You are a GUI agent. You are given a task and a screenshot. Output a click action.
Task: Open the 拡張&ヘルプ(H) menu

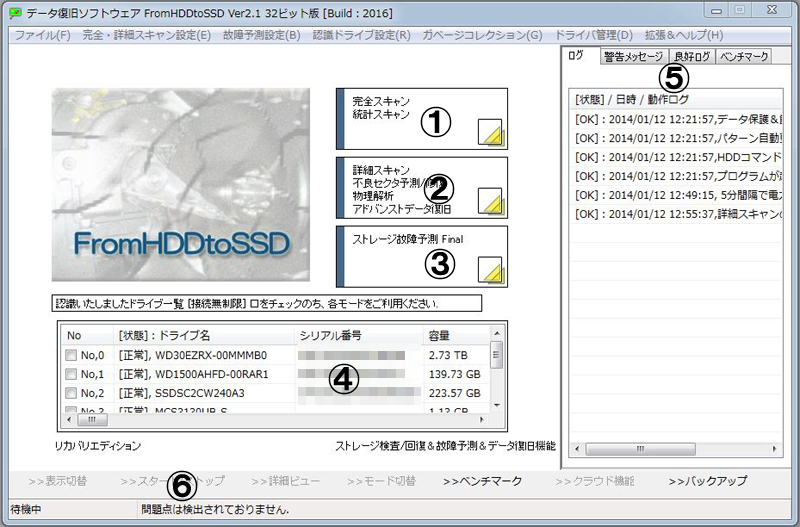[684, 35]
